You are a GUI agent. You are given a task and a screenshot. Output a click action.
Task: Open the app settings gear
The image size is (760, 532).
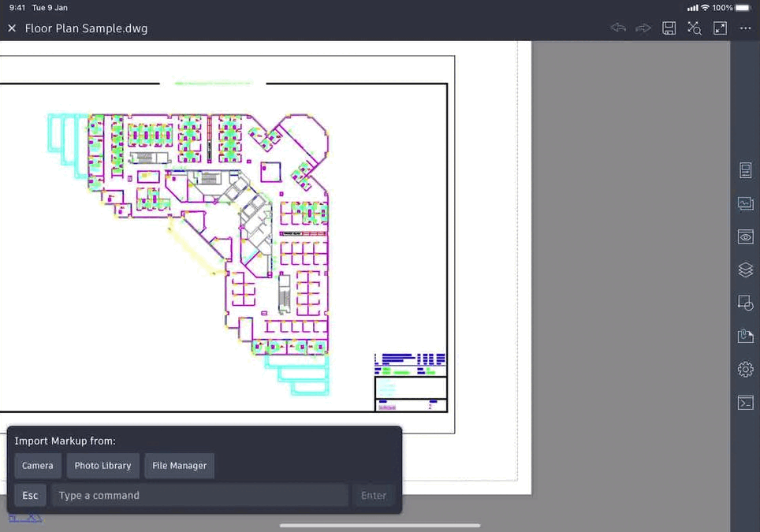pyautogui.click(x=744, y=369)
